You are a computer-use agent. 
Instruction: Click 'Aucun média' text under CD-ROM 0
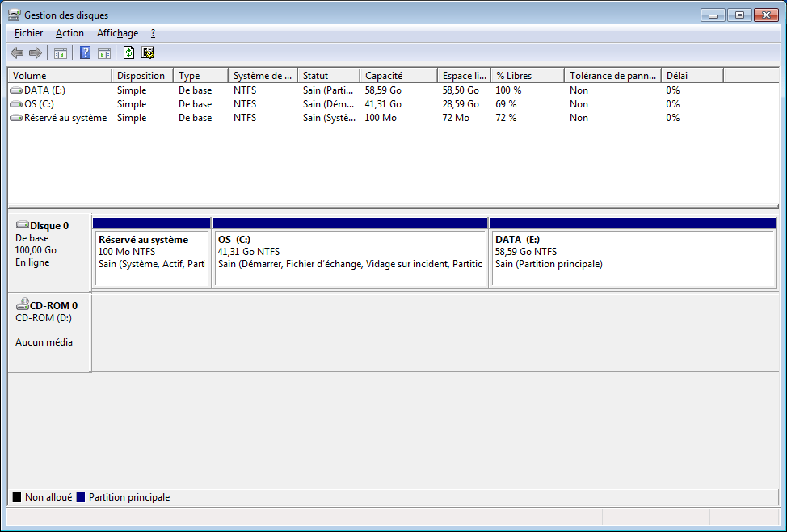[x=44, y=342]
